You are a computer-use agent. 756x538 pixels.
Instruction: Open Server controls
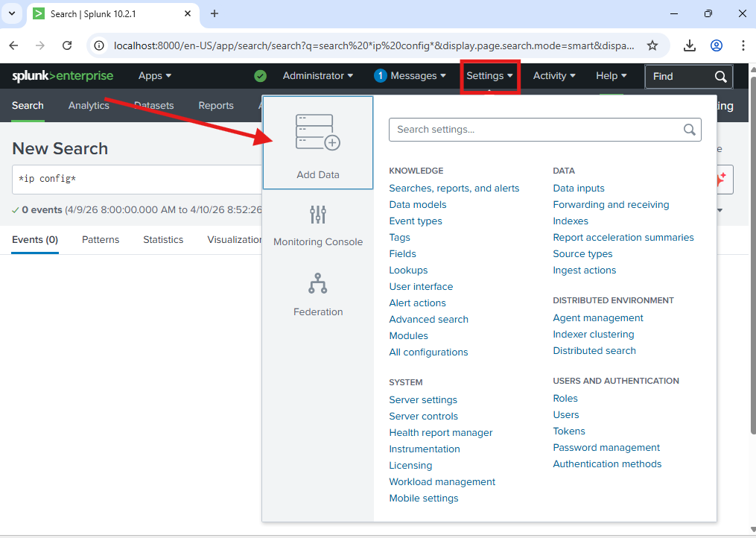[423, 417]
